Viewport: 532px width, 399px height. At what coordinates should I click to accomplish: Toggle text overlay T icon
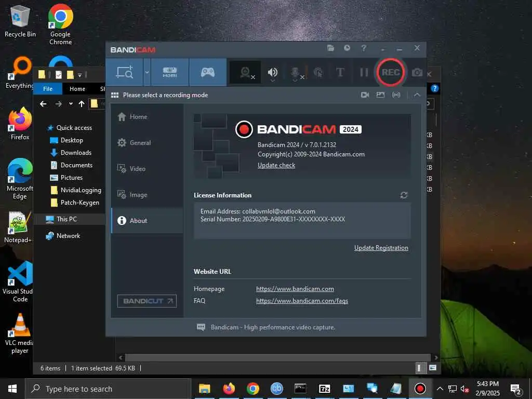[340, 72]
